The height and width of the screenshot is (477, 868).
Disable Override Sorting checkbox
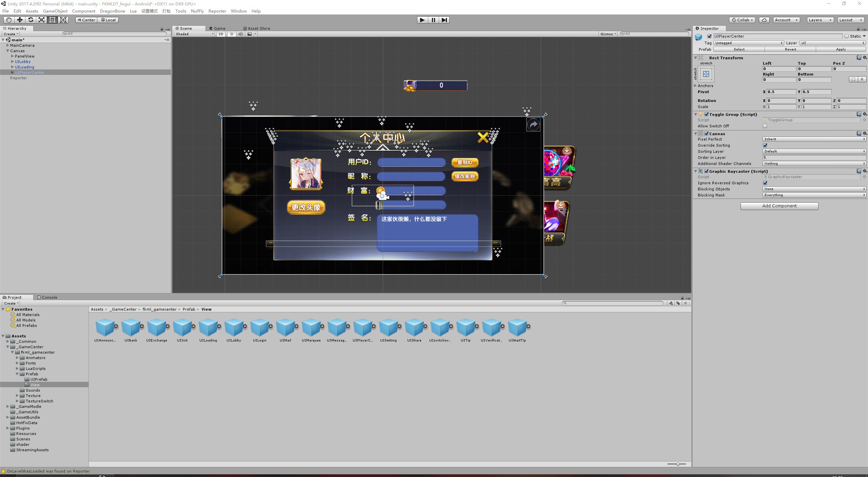[x=765, y=145]
